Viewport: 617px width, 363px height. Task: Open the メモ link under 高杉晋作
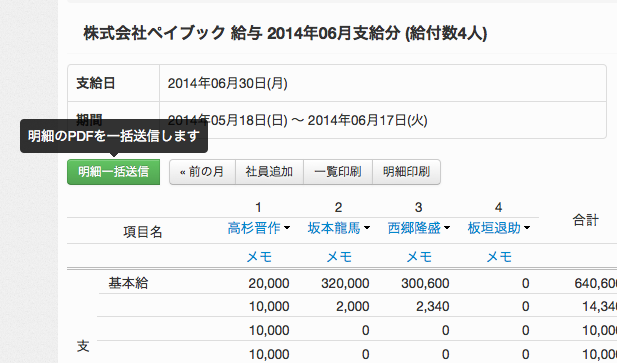point(259,257)
